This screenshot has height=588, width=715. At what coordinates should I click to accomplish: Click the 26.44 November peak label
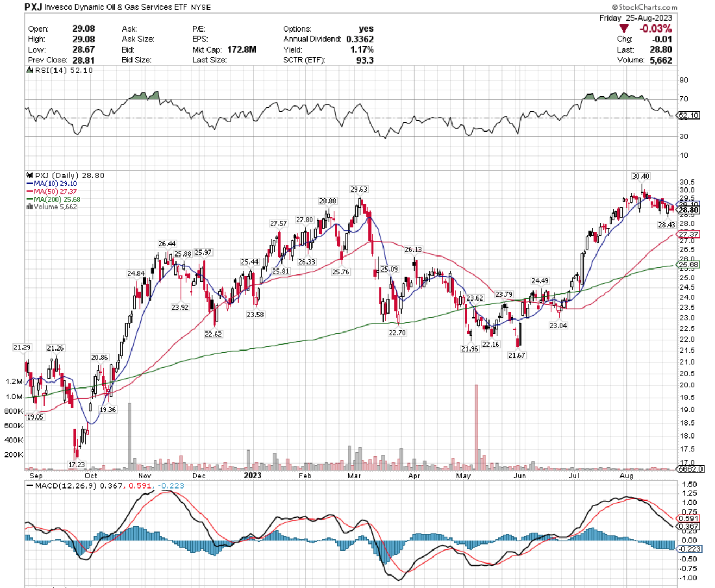click(x=167, y=243)
